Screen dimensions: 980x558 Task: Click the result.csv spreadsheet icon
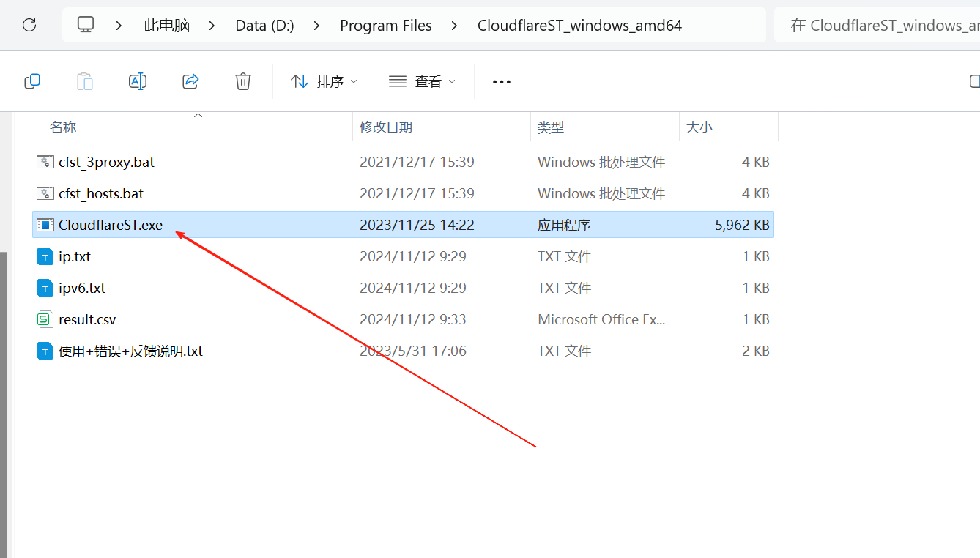pos(45,319)
